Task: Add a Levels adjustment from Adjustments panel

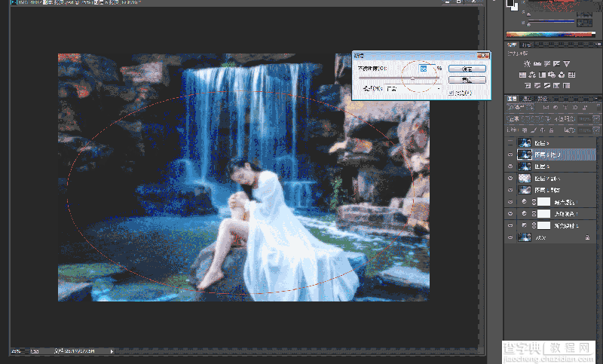Action: [537, 63]
